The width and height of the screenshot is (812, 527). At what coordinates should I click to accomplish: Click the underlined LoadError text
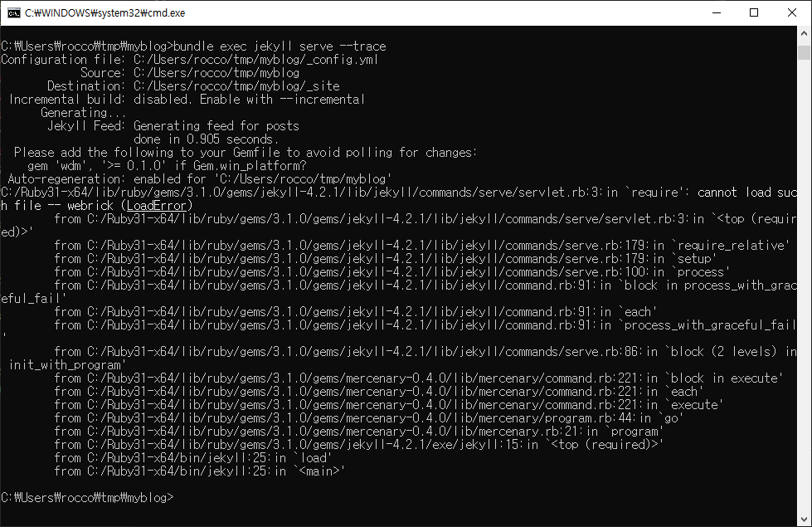pyautogui.click(x=159, y=205)
